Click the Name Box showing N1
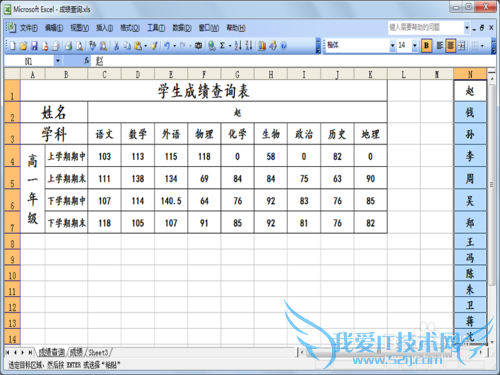 point(29,61)
